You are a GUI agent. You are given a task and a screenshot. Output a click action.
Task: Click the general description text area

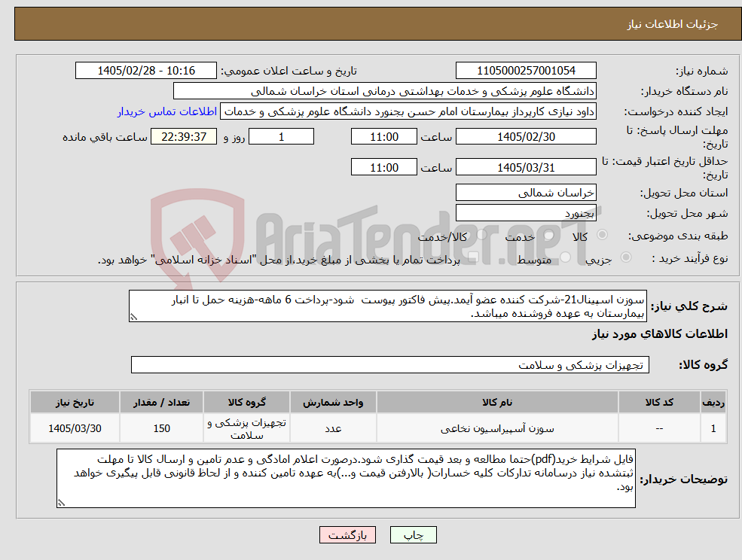(x=387, y=306)
